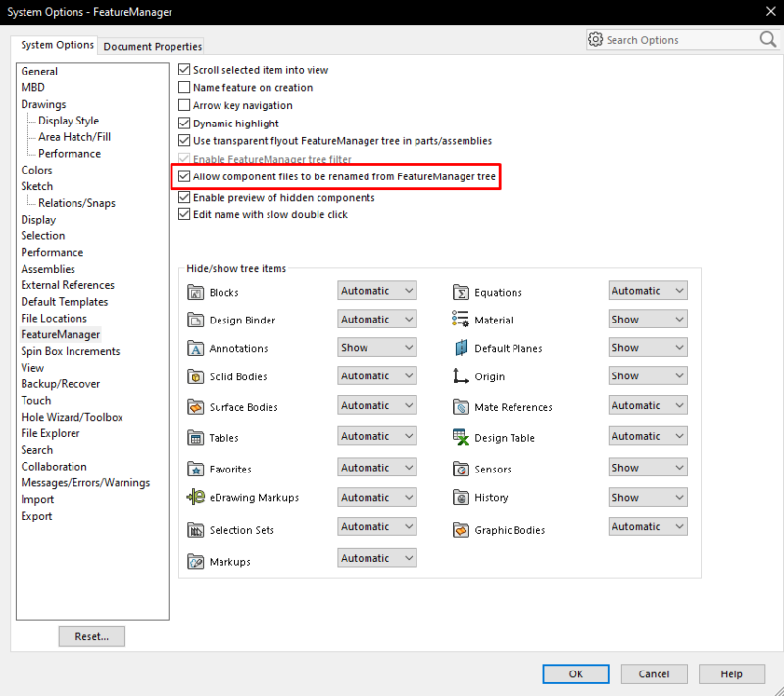784x696 pixels.
Task: Click inside the Search Options field
Action: coord(676,39)
